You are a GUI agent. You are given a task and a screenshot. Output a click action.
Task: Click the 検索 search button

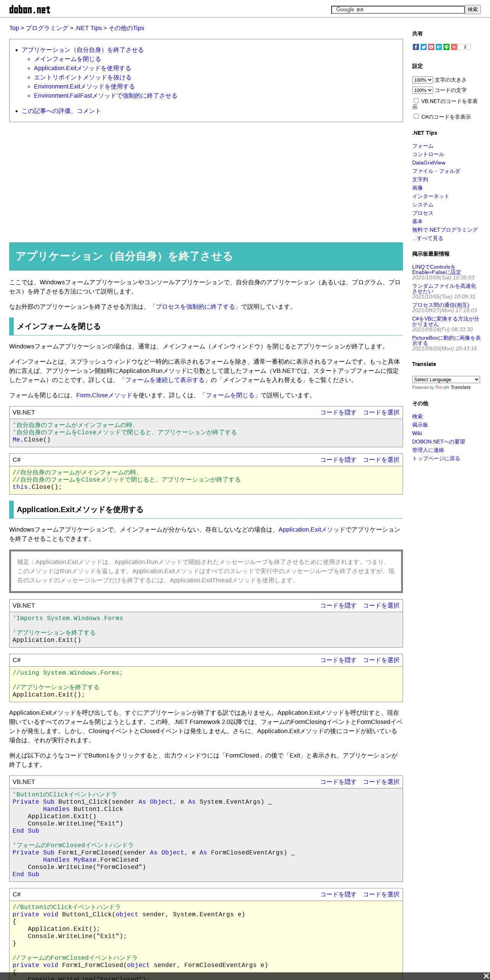472,10
